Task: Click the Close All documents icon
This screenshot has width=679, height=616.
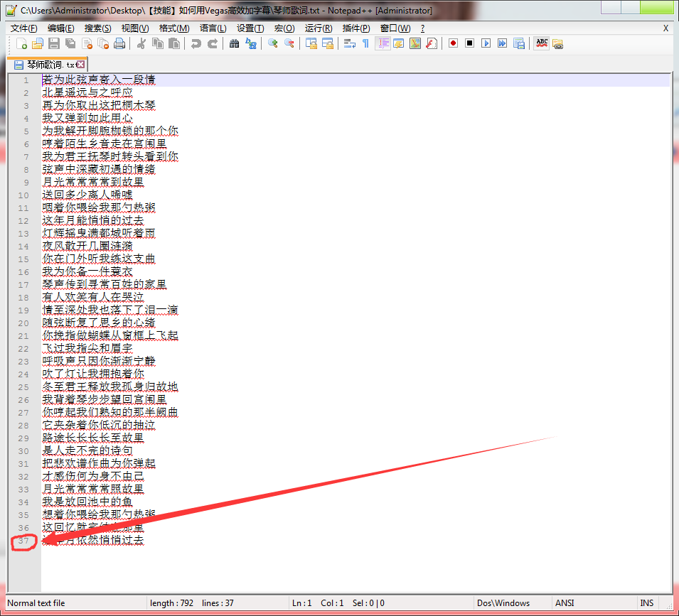Action: [103, 43]
